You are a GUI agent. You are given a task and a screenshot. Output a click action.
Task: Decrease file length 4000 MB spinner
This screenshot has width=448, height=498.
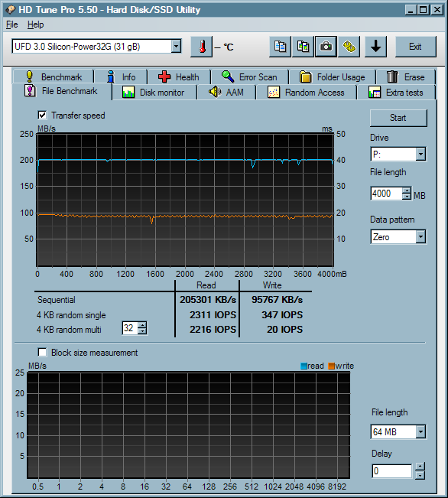tap(407, 197)
